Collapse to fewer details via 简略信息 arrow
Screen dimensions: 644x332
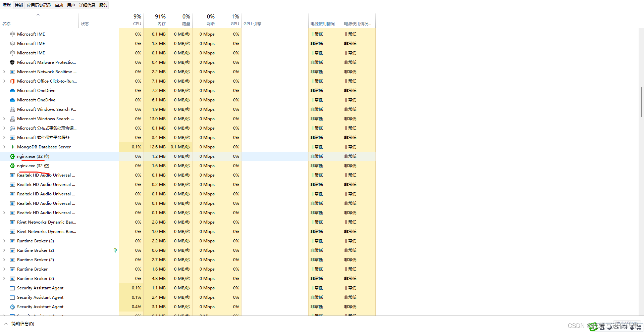pos(6,324)
